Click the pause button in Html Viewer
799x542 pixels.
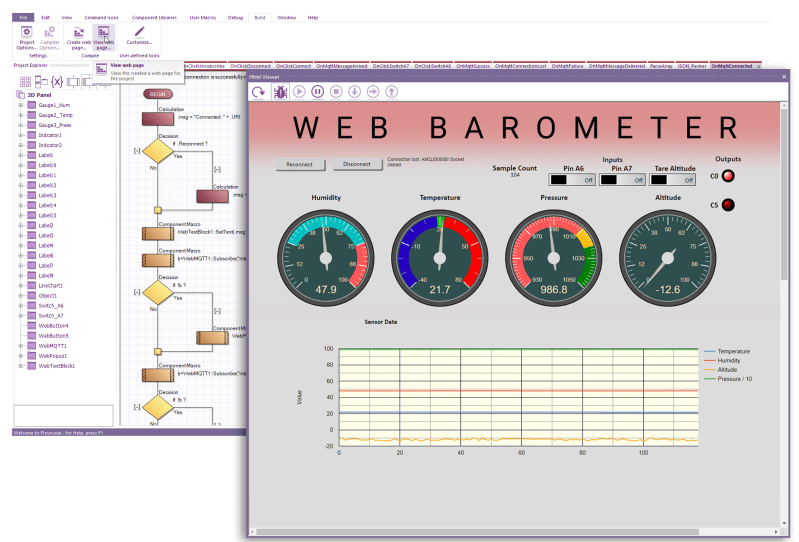click(x=317, y=92)
